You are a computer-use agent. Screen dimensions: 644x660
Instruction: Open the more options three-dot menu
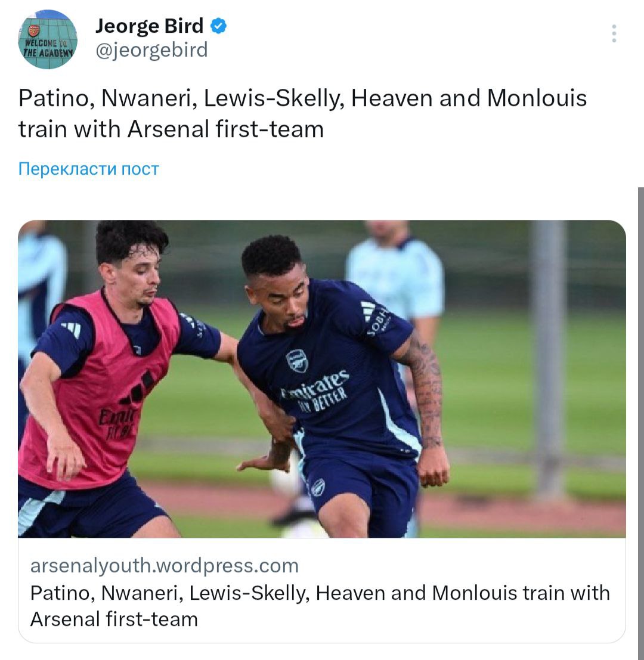(x=614, y=33)
